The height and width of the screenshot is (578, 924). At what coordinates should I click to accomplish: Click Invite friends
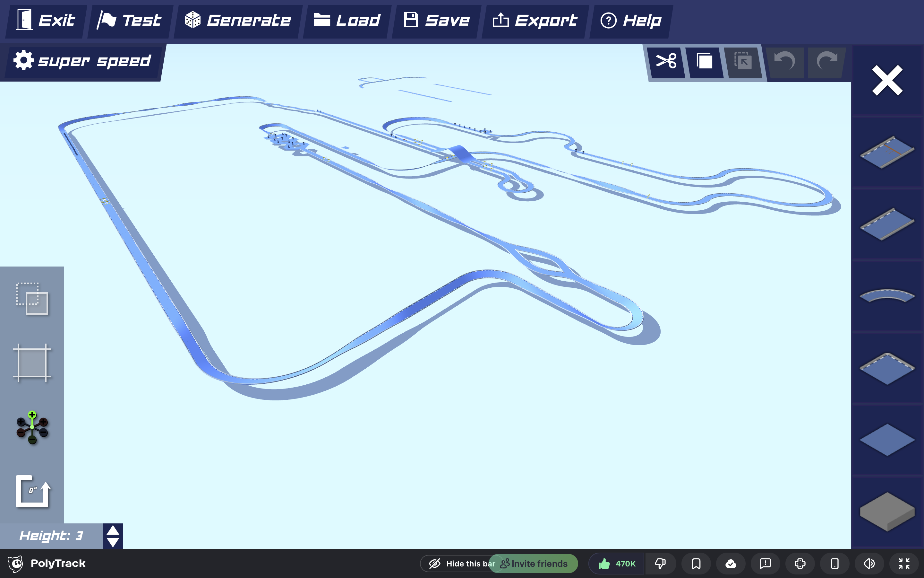pos(534,564)
